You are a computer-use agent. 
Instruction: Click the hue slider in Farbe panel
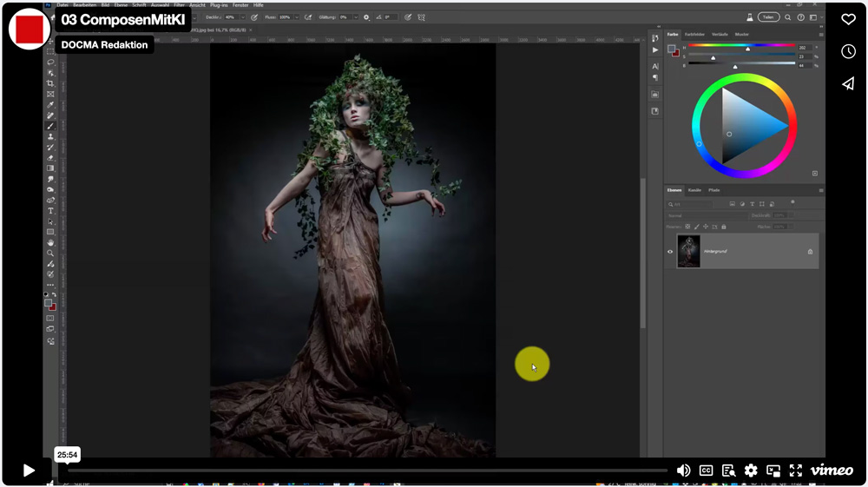point(742,46)
